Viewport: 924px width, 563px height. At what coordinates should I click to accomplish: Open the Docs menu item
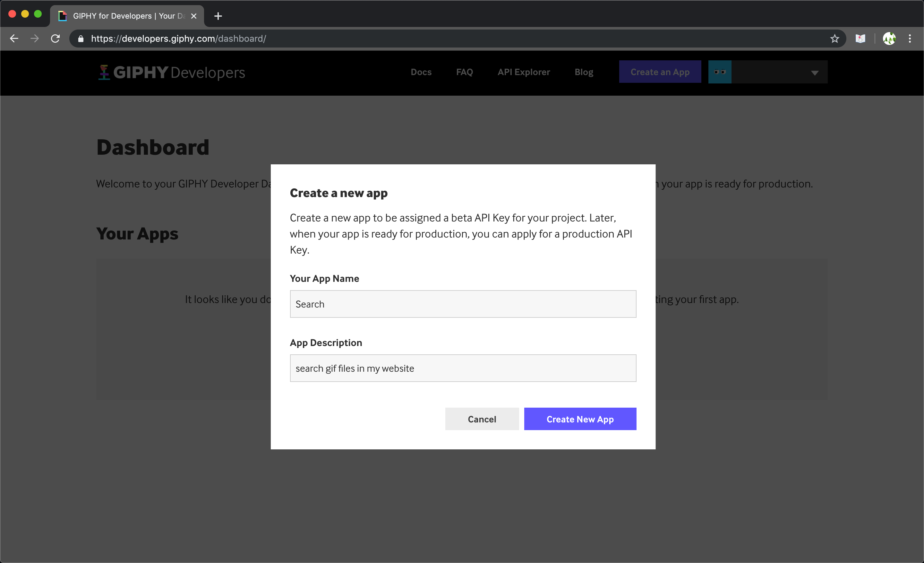(x=421, y=72)
